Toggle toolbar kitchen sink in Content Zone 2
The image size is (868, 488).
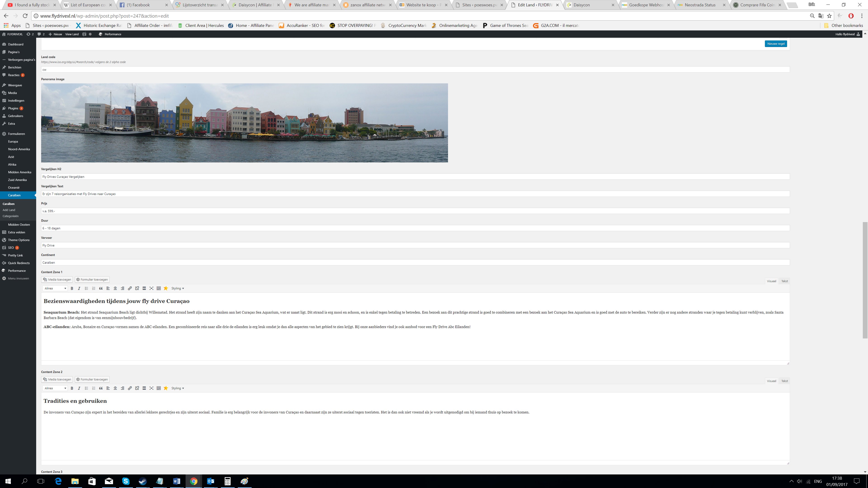tap(159, 388)
